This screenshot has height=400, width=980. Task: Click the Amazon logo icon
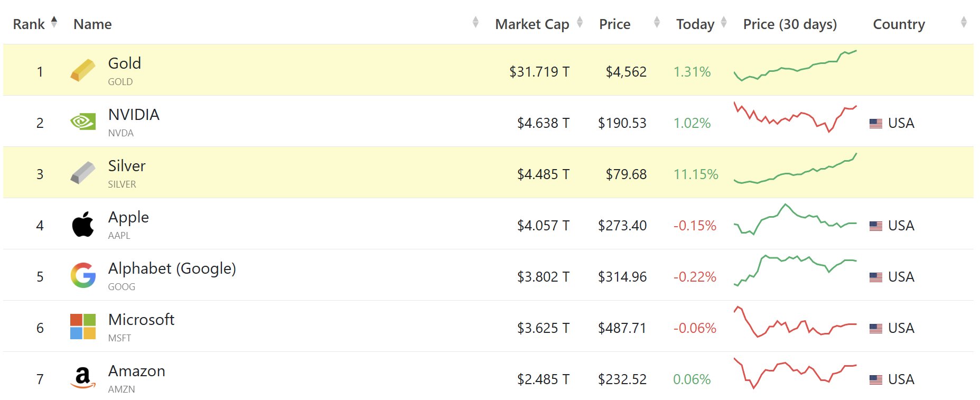[x=82, y=378]
